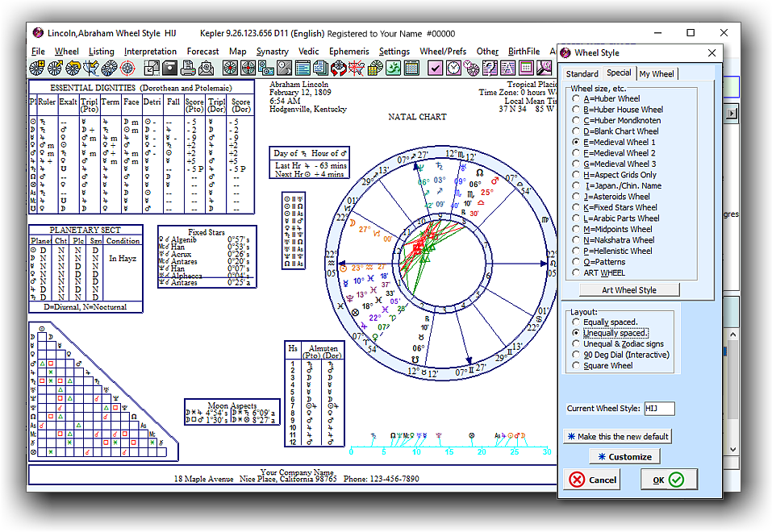
Task: Click the printer icon in the toolbar
Action: click(187, 68)
